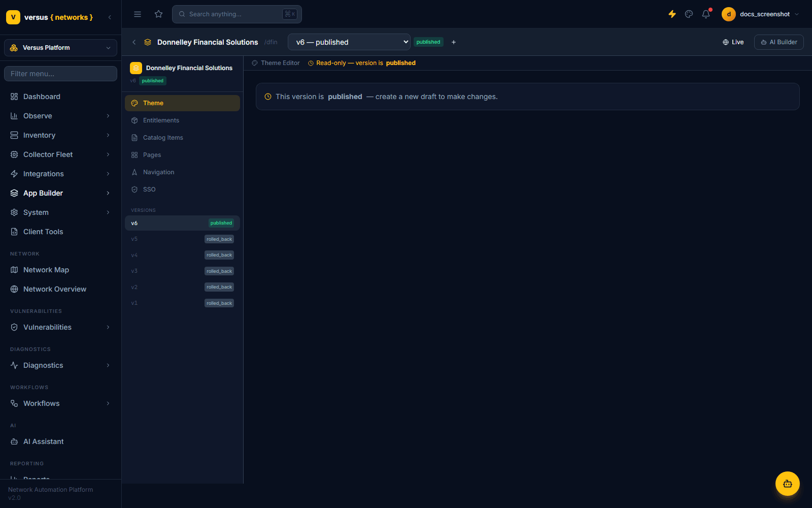Open the Versus Platform selector
812x508 pixels.
(x=60, y=48)
